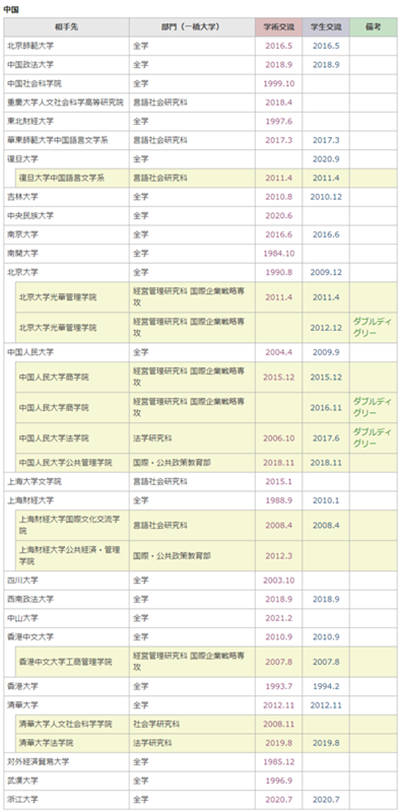
Task: Click the 1984.10 date value
Action: [278, 253]
